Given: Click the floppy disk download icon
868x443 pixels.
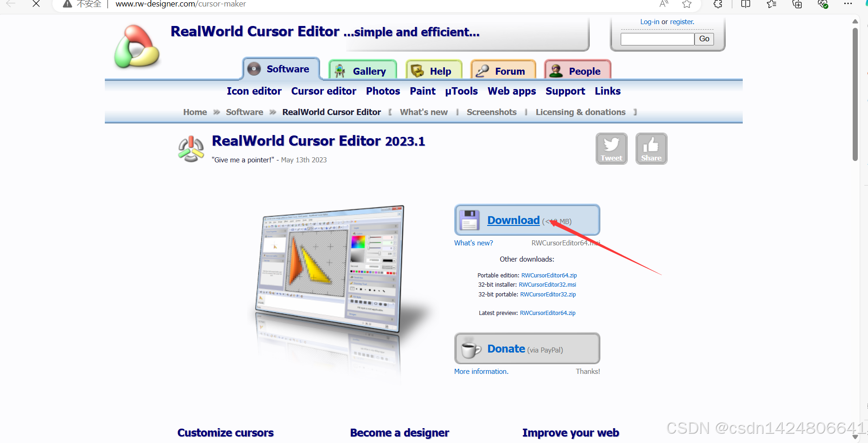Looking at the screenshot, I should coord(469,220).
